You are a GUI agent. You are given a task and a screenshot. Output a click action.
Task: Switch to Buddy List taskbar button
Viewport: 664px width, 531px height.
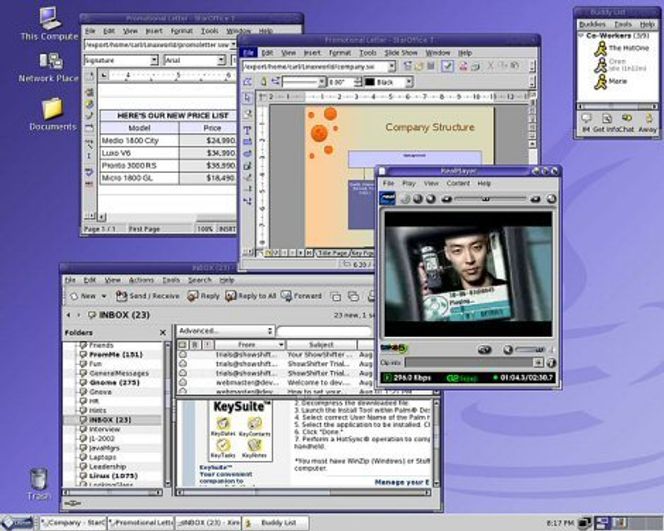pos(276,523)
